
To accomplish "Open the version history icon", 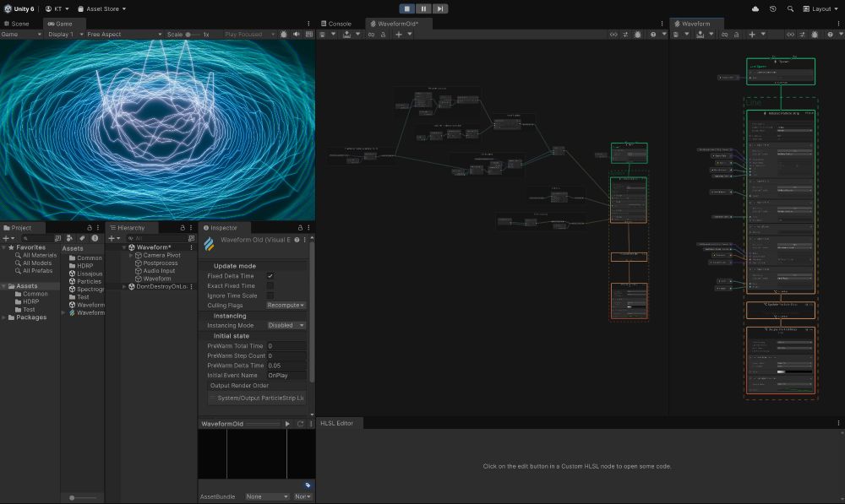I will (x=773, y=8).
